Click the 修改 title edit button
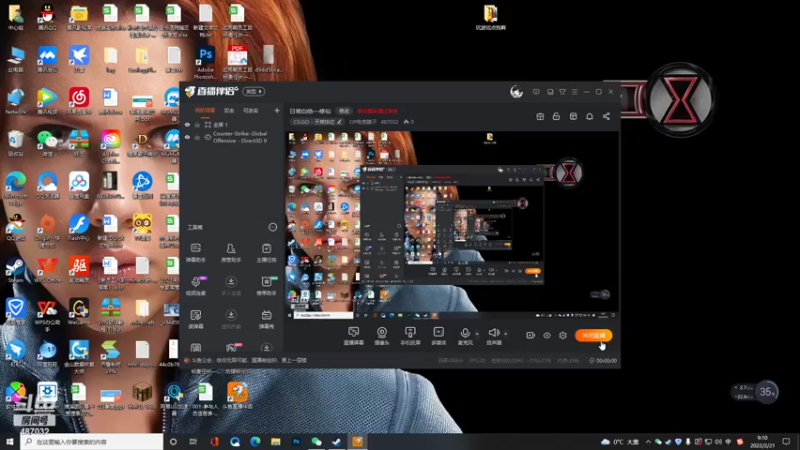 [344, 111]
